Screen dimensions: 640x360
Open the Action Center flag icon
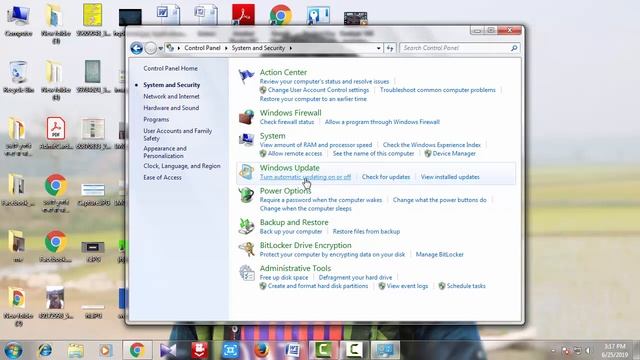(x=246, y=77)
